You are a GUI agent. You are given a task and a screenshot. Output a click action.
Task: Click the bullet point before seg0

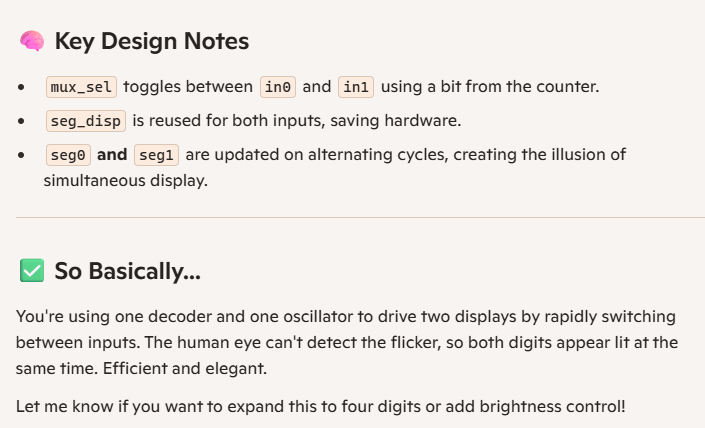21,155
